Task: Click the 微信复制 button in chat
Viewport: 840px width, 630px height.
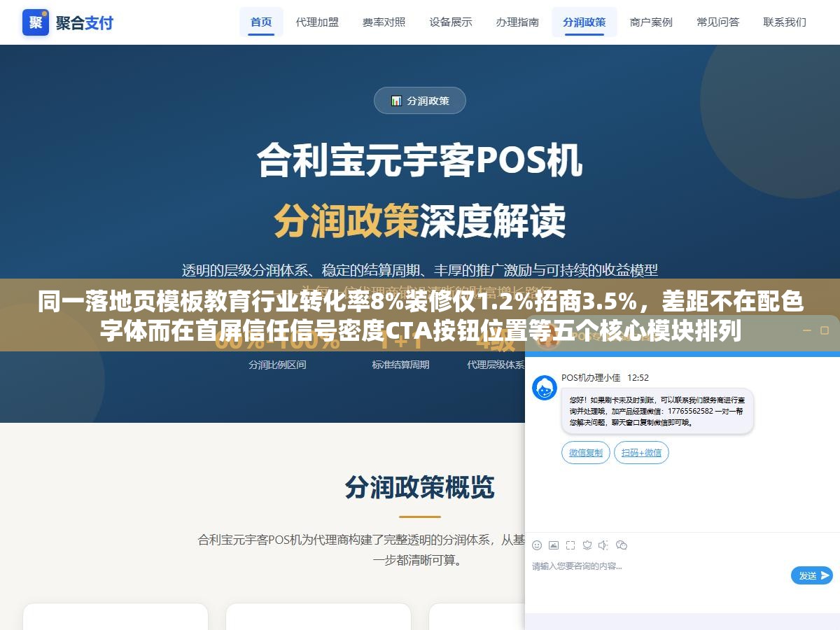Action: [x=586, y=453]
